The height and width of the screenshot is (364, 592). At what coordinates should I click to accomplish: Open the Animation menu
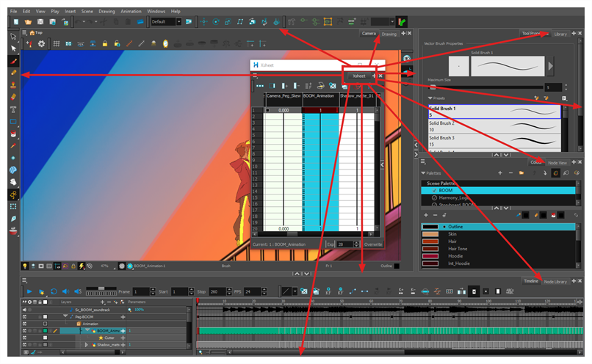[x=131, y=12]
